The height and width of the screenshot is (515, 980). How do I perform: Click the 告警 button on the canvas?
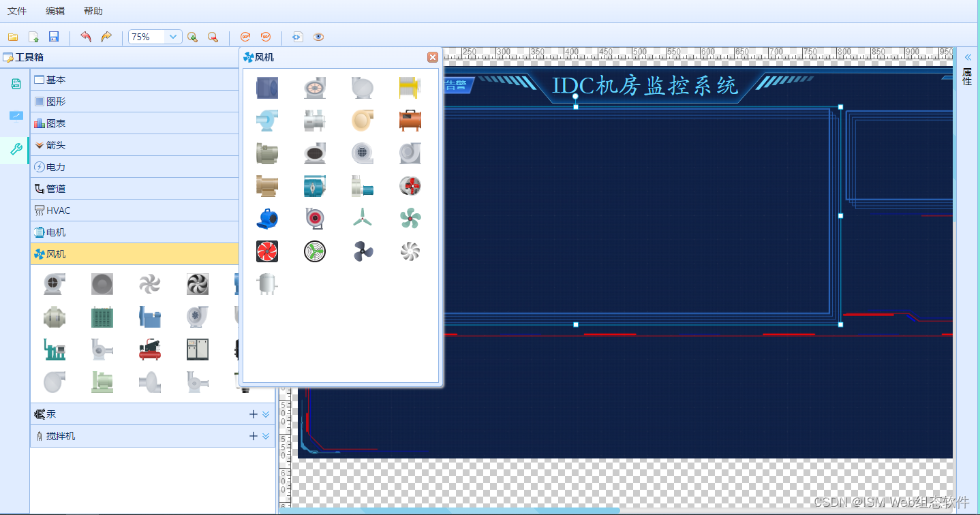[457, 85]
